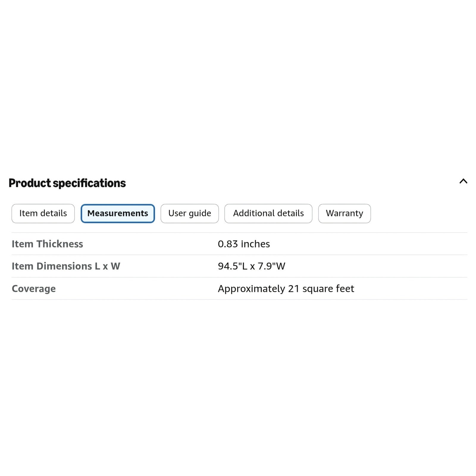Viewport: 476px width, 476px height.
Task: Click the word Product in the heading
Action: [x=30, y=183]
